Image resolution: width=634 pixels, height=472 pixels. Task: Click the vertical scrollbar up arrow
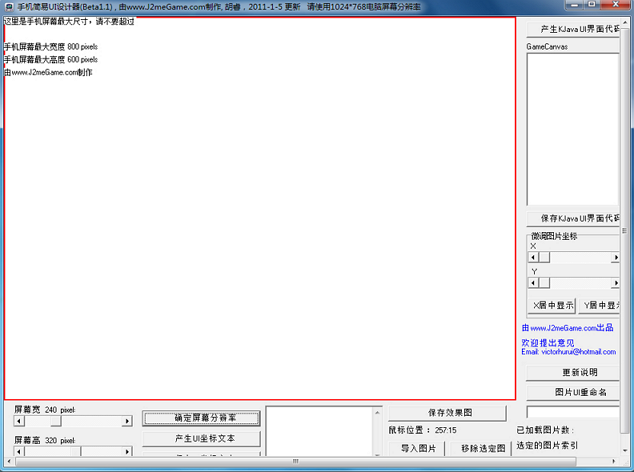tap(625, 22)
